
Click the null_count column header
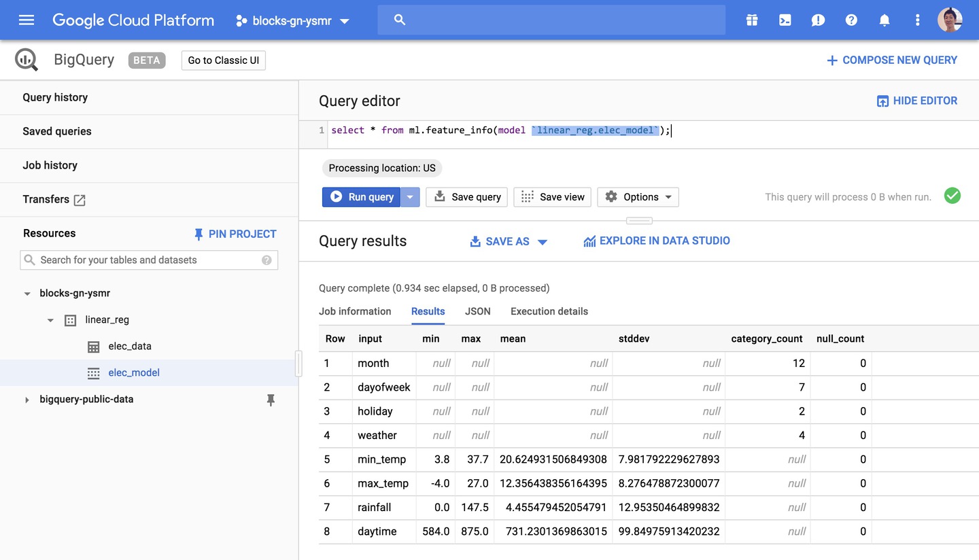click(840, 338)
